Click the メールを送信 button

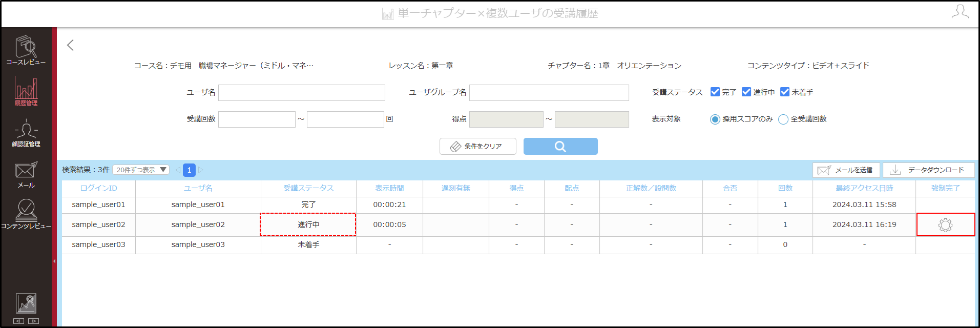[846, 170]
